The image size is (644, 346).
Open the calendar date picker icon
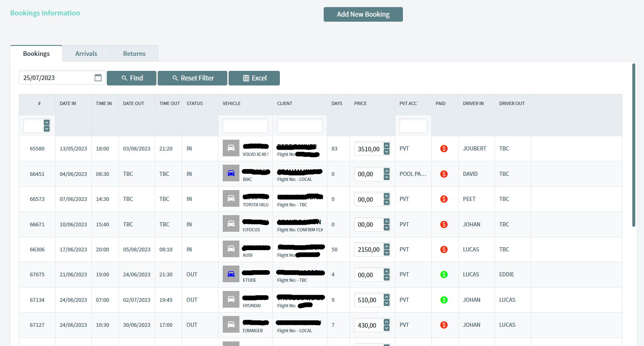[98, 78]
